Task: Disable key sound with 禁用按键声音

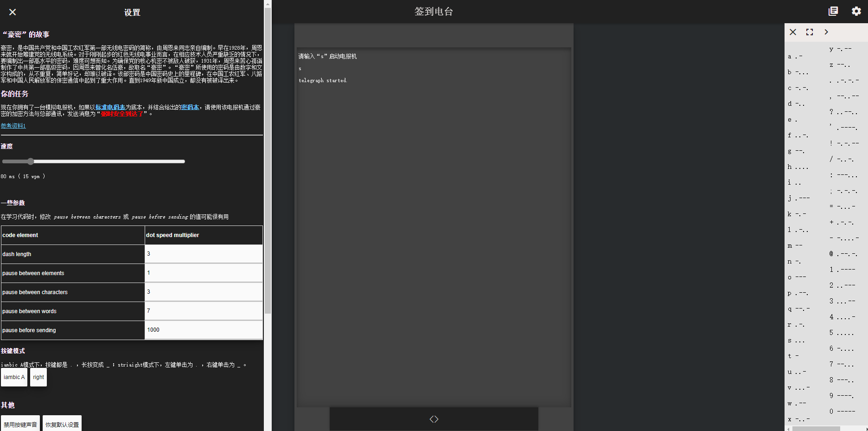Action: point(20,424)
